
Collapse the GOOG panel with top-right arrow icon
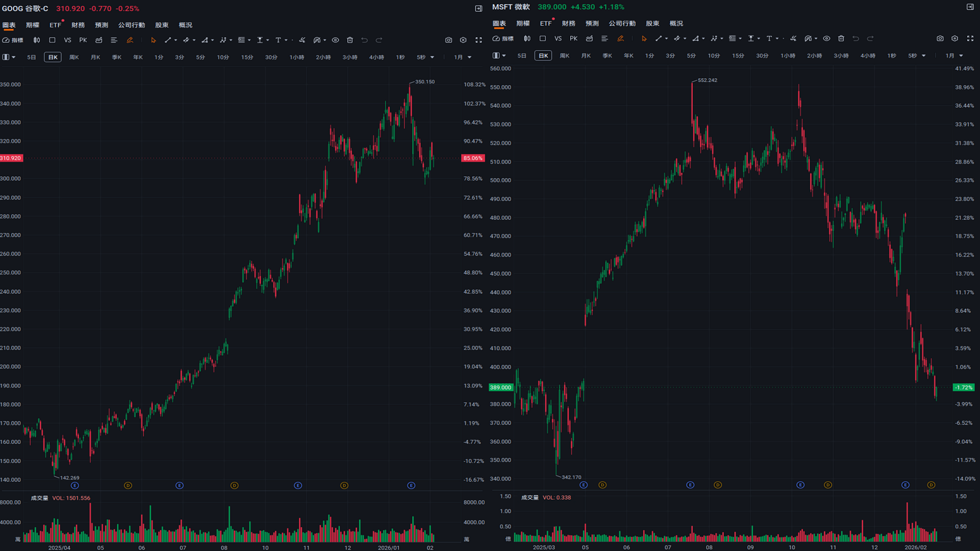[478, 9]
